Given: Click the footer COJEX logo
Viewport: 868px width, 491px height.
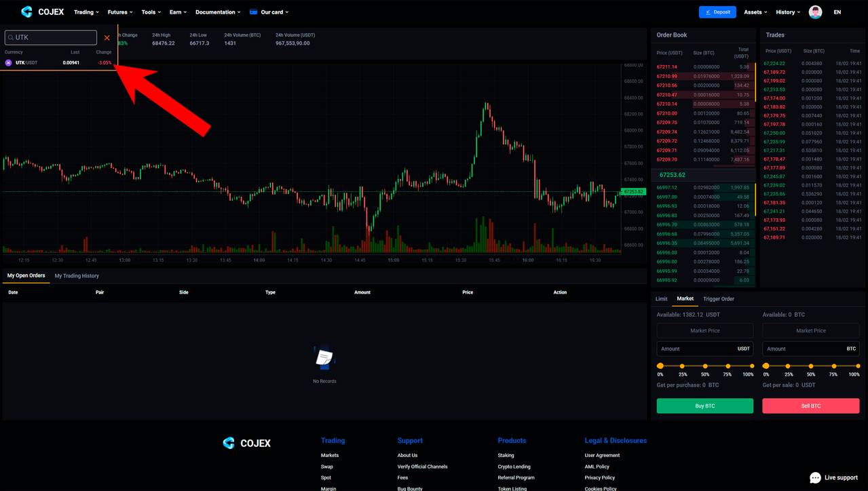Looking at the screenshot, I should point(247,443).
